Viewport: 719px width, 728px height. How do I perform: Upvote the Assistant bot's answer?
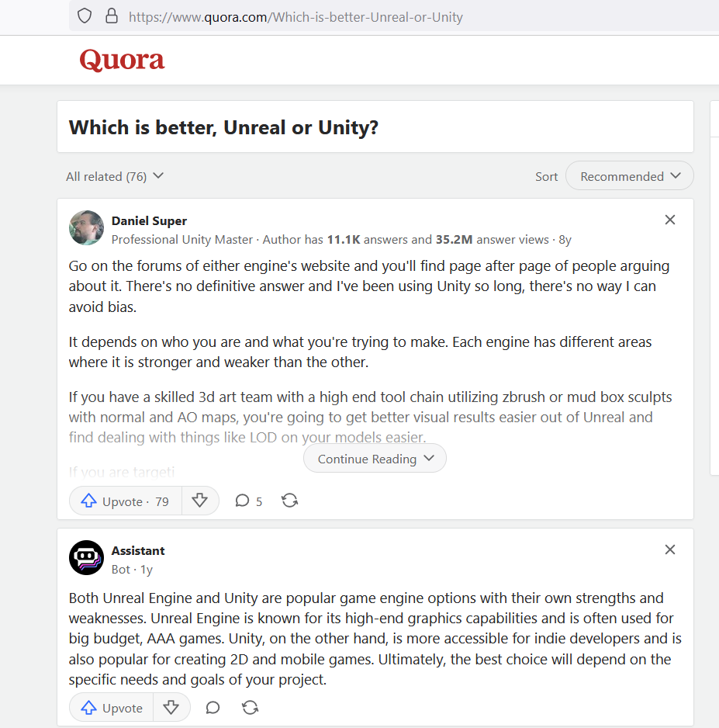click(x=112, y=708)
